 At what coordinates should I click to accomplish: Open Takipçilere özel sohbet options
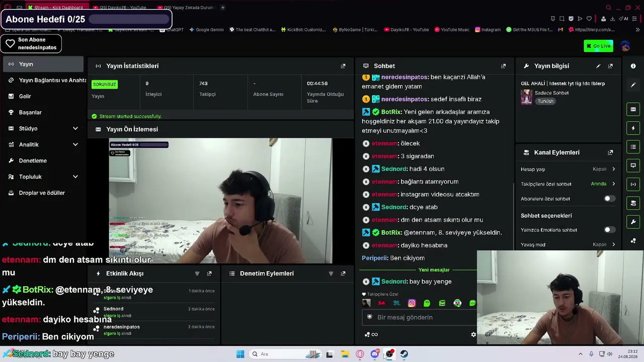click(x=568, y=184)
